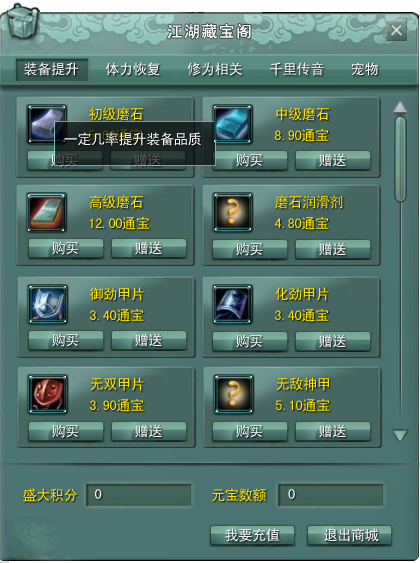Open the 修为相关 tab

click(215, 69)
